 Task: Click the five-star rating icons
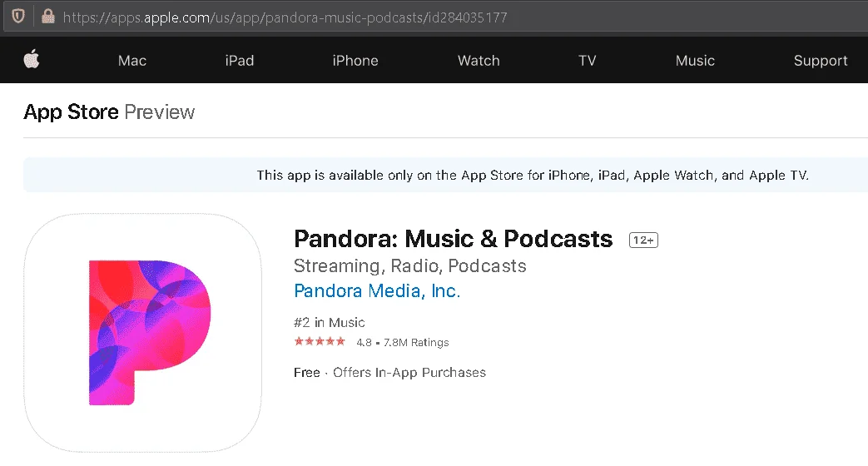[x=320, y=341]
